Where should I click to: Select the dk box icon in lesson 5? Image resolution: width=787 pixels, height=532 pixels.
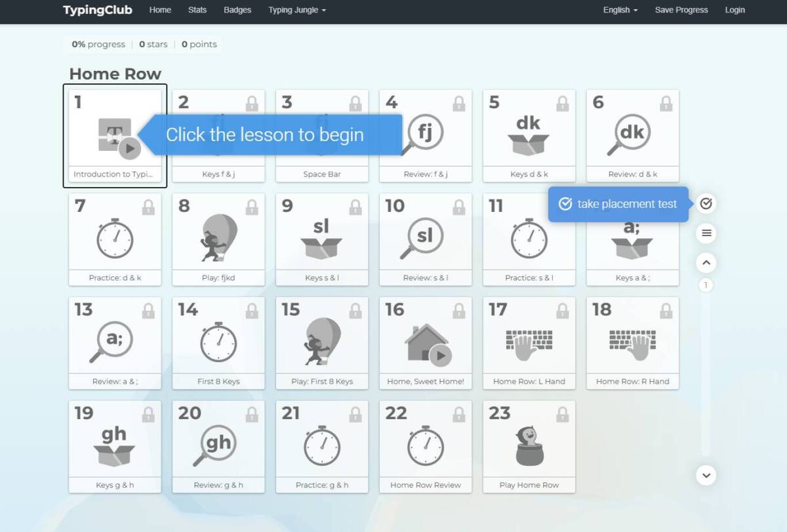pos(529,136)
